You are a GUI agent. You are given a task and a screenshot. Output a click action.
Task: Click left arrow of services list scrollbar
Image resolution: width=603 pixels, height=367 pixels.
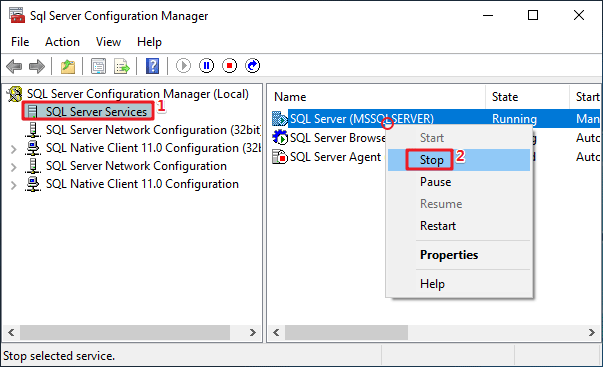(x=276, y=332)
